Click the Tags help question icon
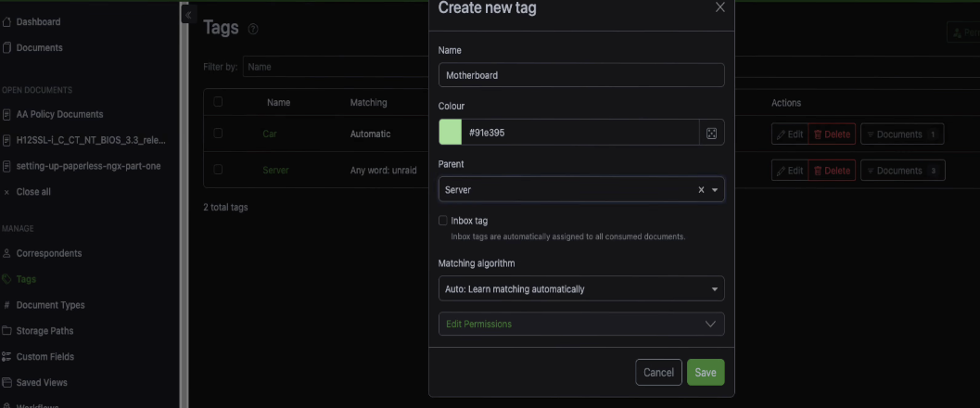The width and height of the screenshot is (980, 408). point(252,30)
